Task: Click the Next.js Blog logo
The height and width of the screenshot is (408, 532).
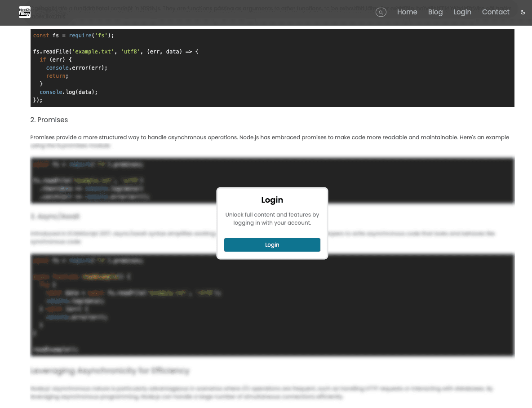Action: pyautogui.click(x=24, y=12)
